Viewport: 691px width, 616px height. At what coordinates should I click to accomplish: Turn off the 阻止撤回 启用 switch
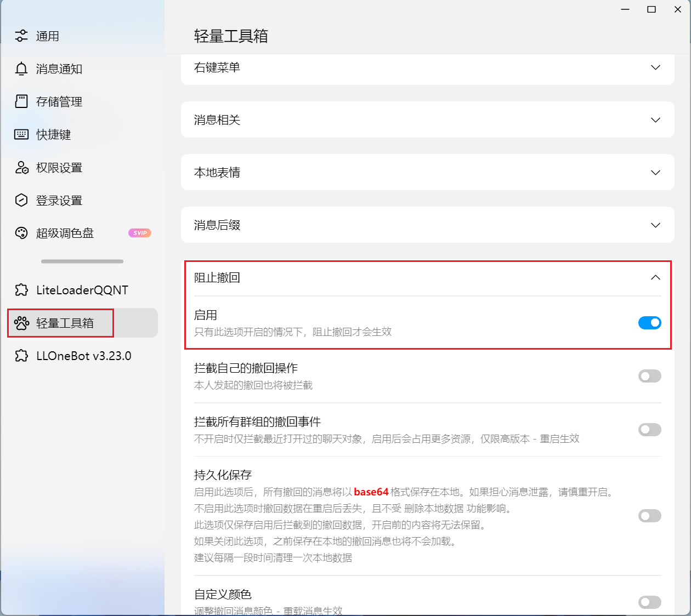[x=650, y=323]
